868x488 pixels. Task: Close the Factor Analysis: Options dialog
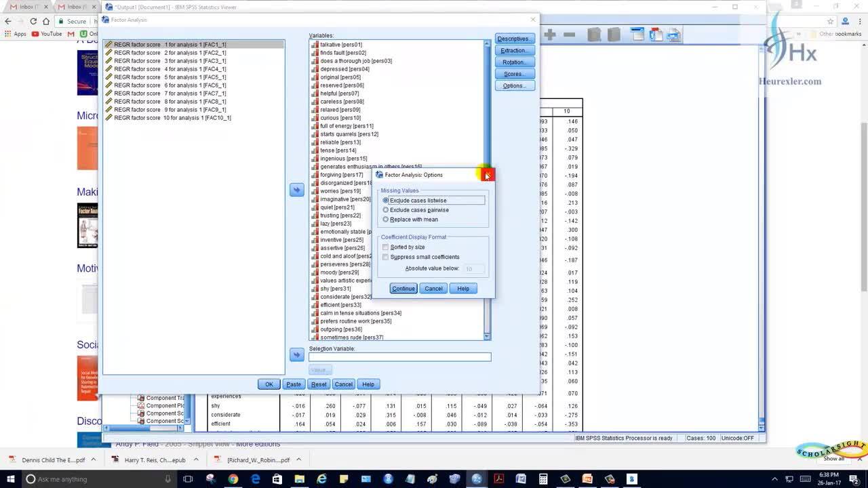488,175
